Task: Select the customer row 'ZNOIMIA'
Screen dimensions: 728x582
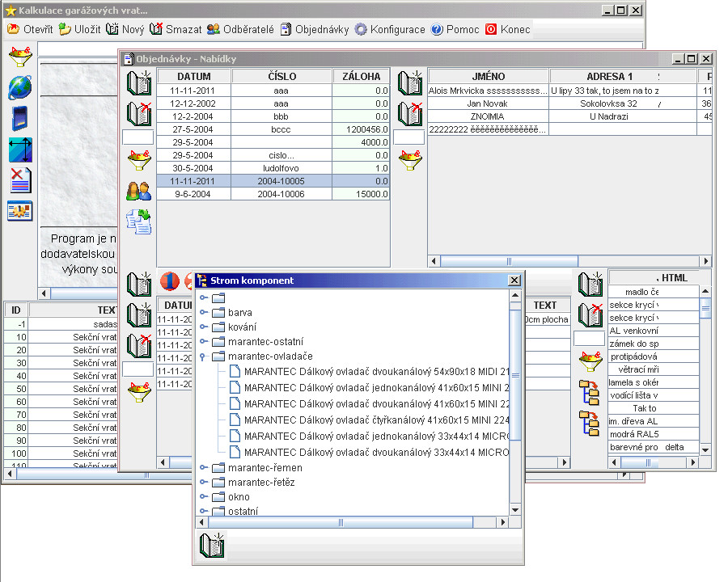Action: [569, 116]
